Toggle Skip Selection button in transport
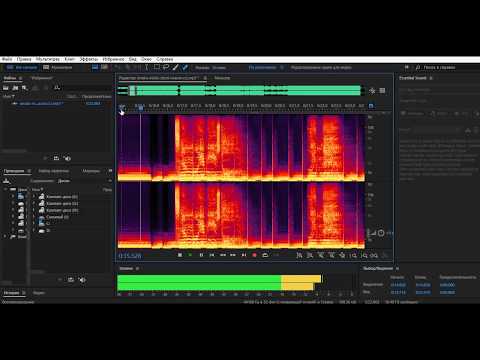The width and height of the screenshot is (480, 360). pos(276,255)
